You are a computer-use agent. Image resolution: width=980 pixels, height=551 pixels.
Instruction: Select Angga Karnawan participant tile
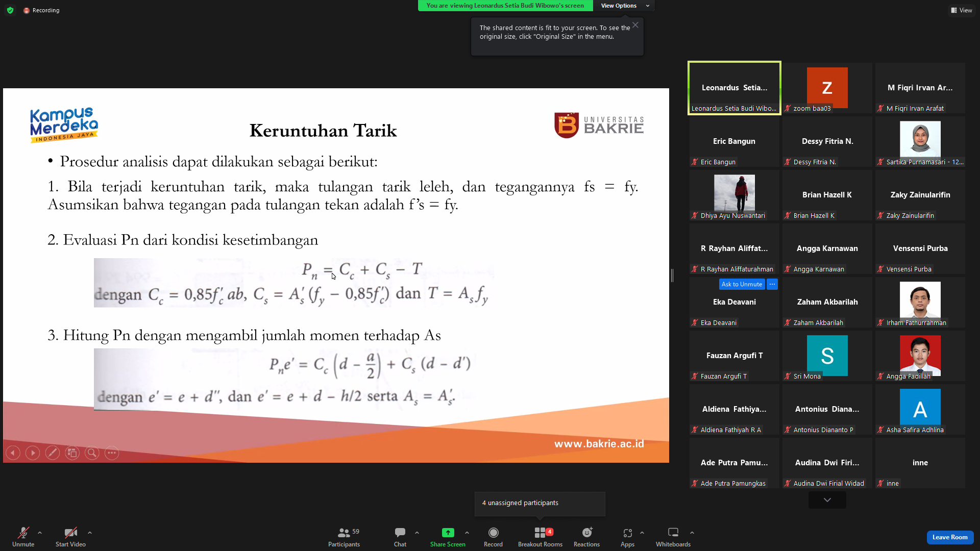(827, 249)
